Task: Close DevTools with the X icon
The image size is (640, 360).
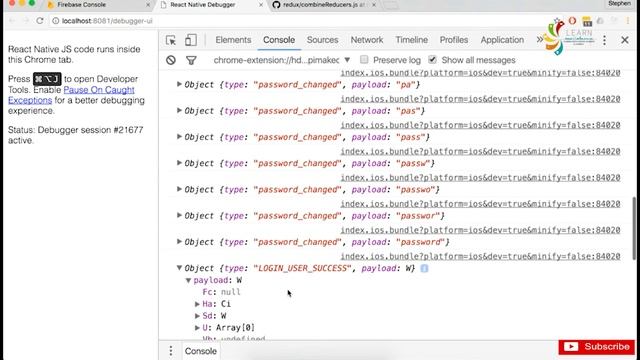Action: (x=625, y=40)
